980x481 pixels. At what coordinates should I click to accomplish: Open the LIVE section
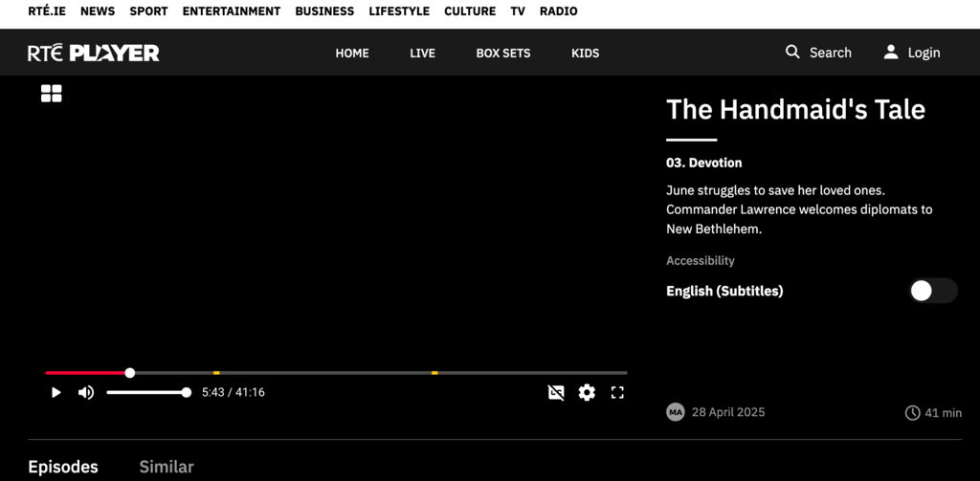pyautogui.click(x=422, y=54)
